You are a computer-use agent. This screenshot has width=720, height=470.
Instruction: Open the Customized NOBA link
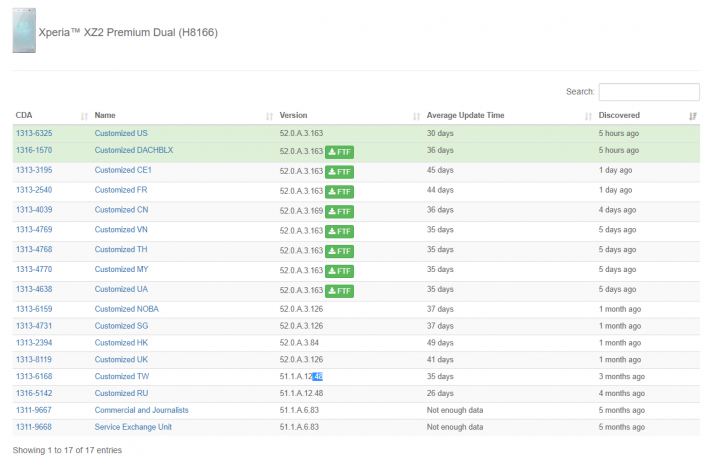pos(127,309)
